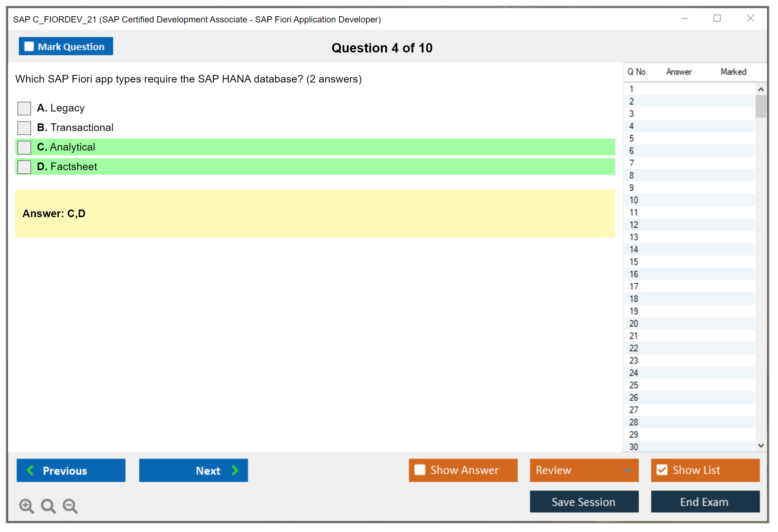Click the green left arrow on Previous
This screenshot has height=532, width=778.
pos(30,470)
